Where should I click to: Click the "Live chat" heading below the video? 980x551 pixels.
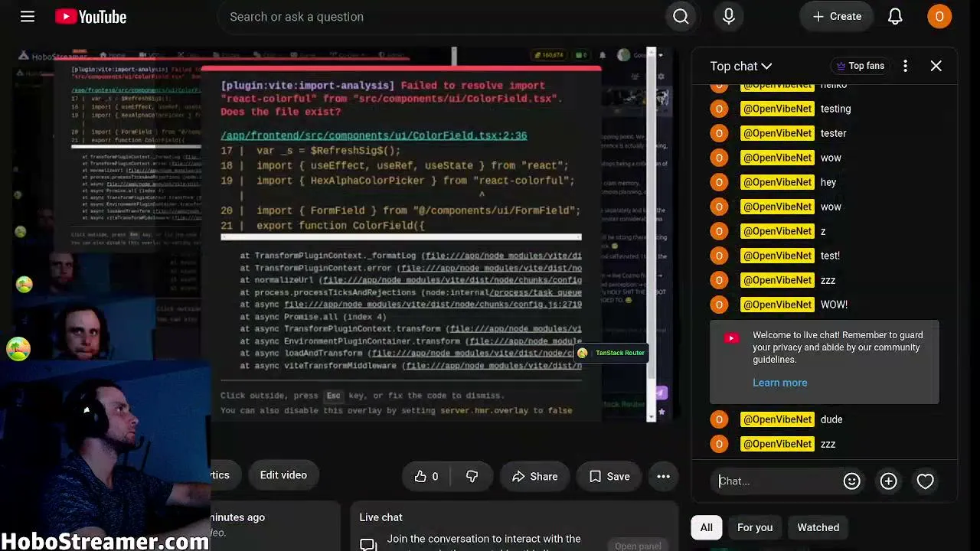[x=381, y=517]
